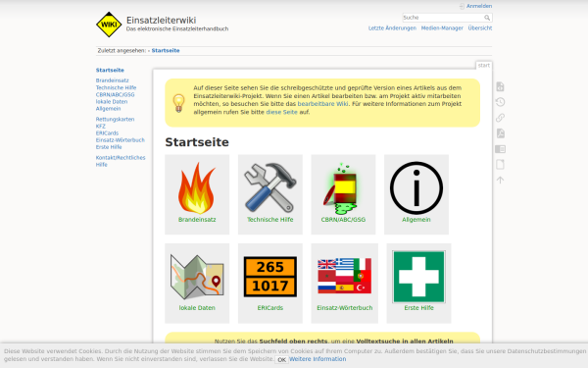Open Rettungskarten in the sidebar
The width and height of the screenshot is (588, 368).
point(115,119)
